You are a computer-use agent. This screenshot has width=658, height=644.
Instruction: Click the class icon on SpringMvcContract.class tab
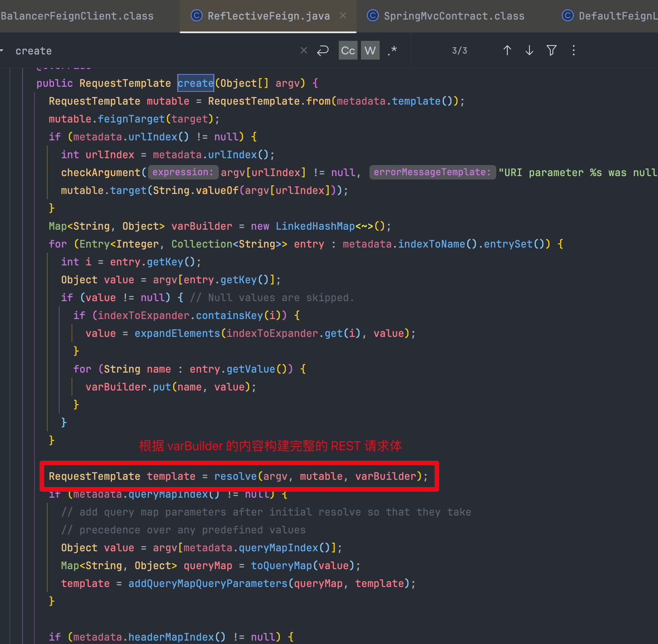[x=373, y=16]
